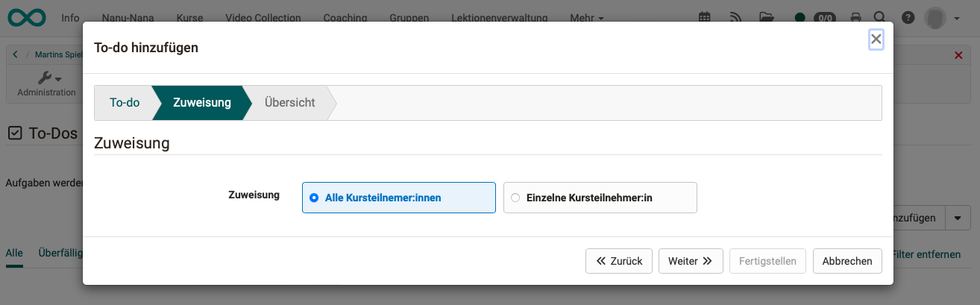Go to the To-do wizard step
980x305 pixels.
click(x=125, y=103)
